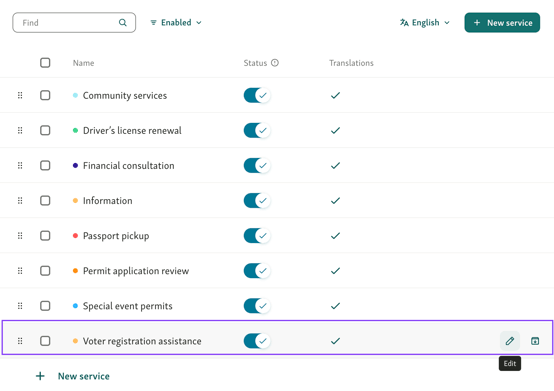Click the red dot beside Passport pickup
This screenshot has height=391, width=554.
(x=75, y=236)
